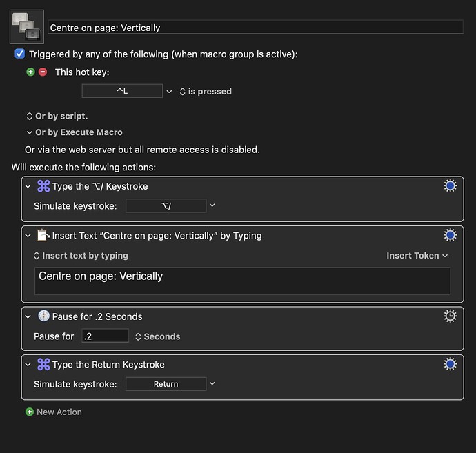Click the macro name text field
Screen dimensions: 476x453
255,28
